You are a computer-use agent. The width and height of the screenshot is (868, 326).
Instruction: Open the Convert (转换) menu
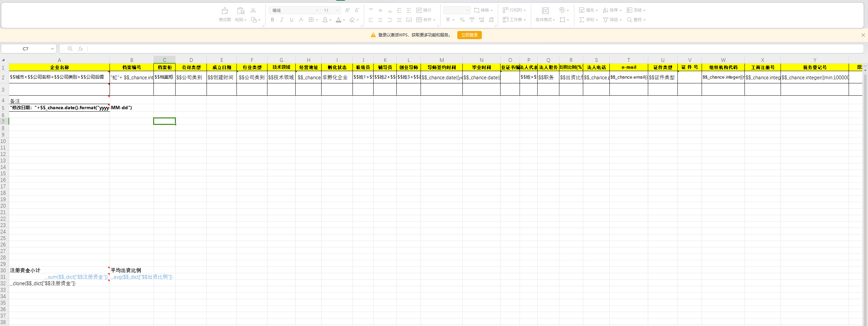[484, 10]
